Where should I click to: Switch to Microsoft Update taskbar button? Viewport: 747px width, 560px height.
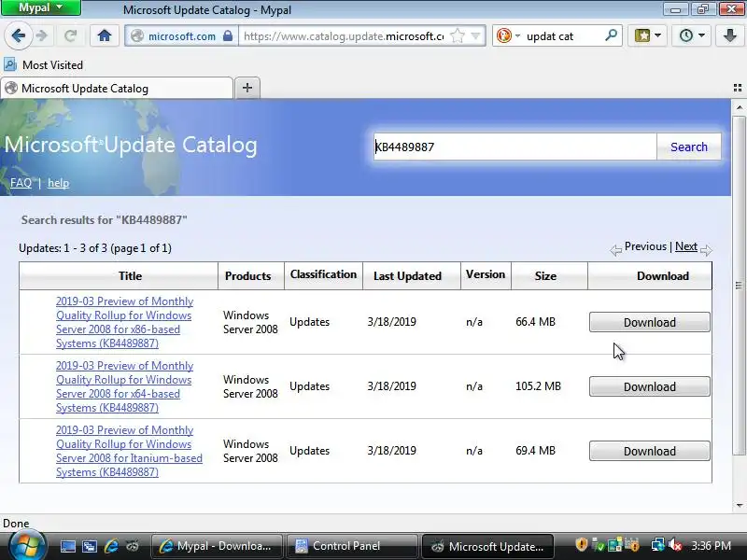(487, 546)
